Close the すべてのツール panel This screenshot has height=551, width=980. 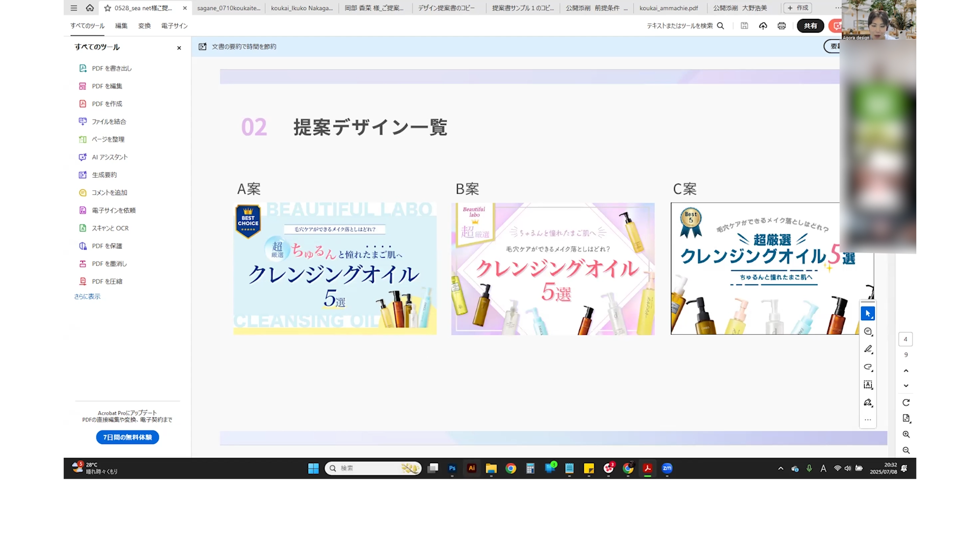(179, 48)
